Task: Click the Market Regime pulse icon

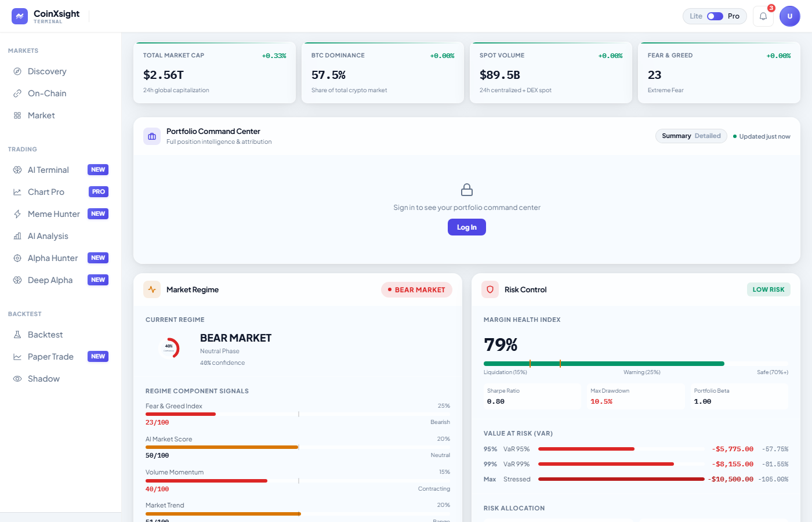Action: click(x=152, y=289)
